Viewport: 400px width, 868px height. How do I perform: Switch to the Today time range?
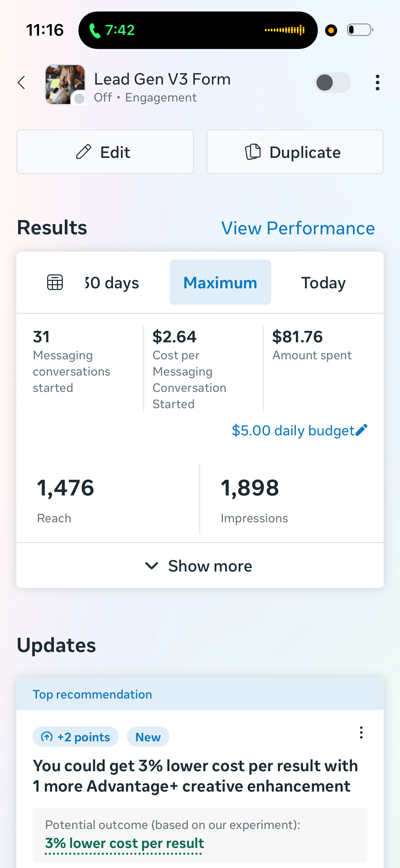323,282
